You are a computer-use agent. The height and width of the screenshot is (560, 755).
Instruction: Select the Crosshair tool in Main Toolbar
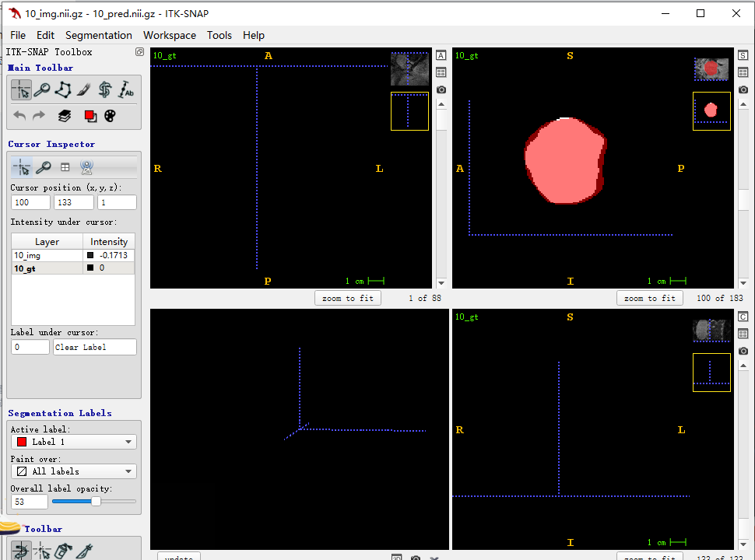[21, 90]
